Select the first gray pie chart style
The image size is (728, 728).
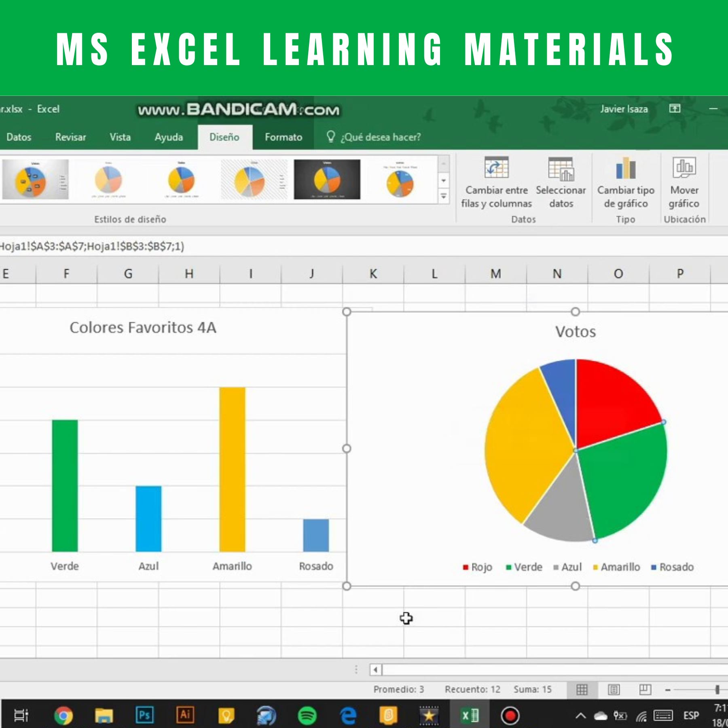35,179
